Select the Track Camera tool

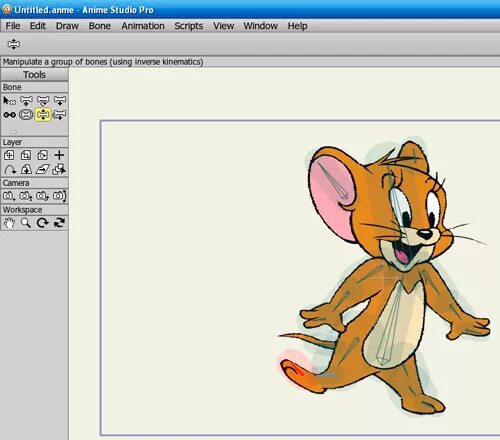tap(9, 196)
